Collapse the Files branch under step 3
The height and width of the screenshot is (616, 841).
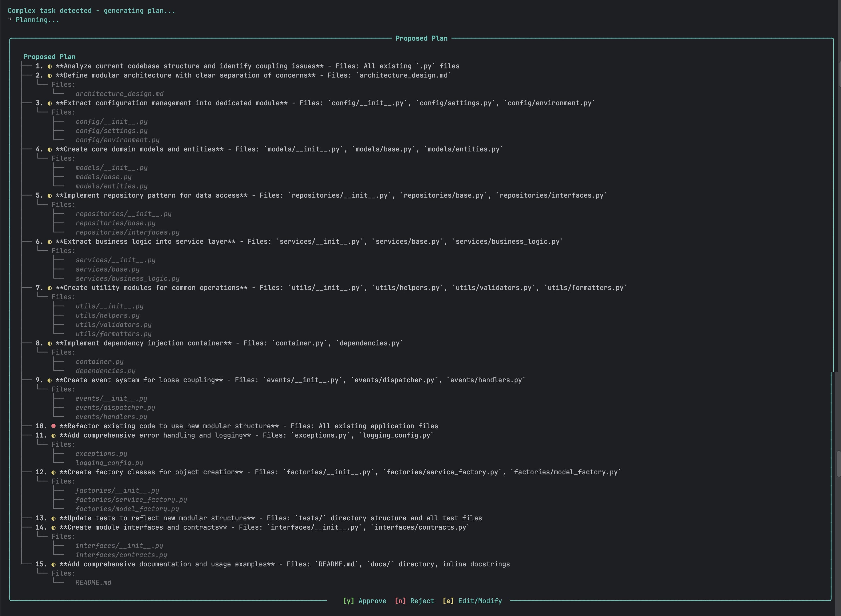[x=63, y=112]
